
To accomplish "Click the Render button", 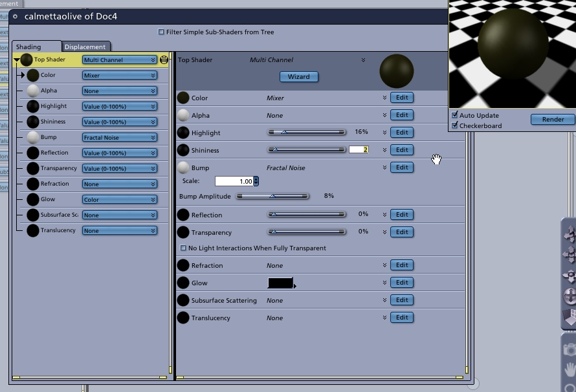I will 553,120.
